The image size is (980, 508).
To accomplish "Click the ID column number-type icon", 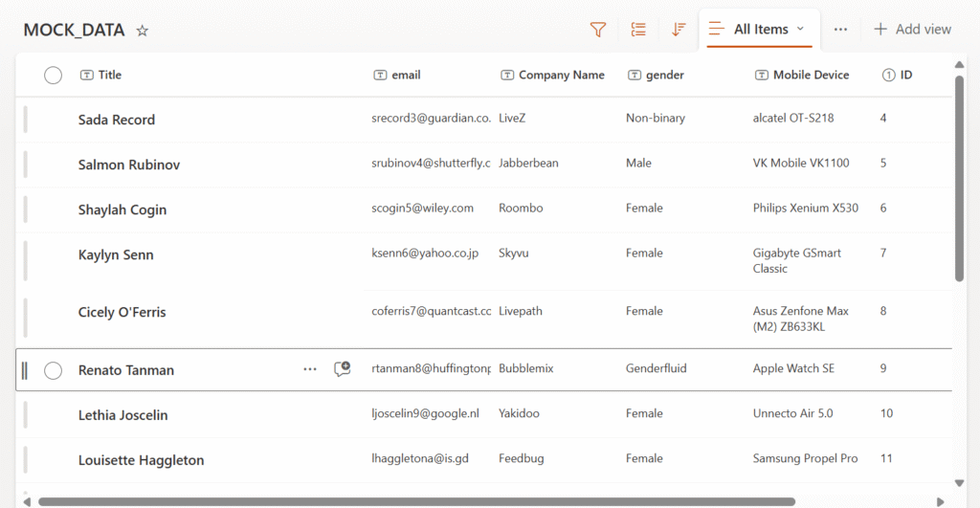I will pos(888,75).
